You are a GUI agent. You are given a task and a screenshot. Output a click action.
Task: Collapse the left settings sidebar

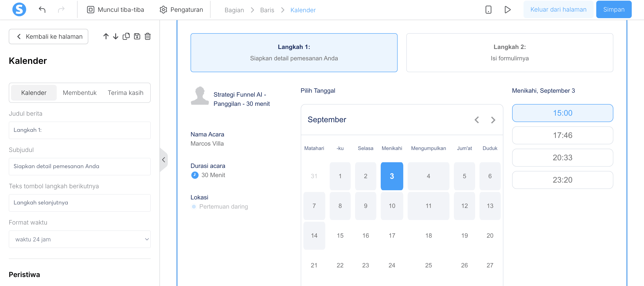click(163, 160)
